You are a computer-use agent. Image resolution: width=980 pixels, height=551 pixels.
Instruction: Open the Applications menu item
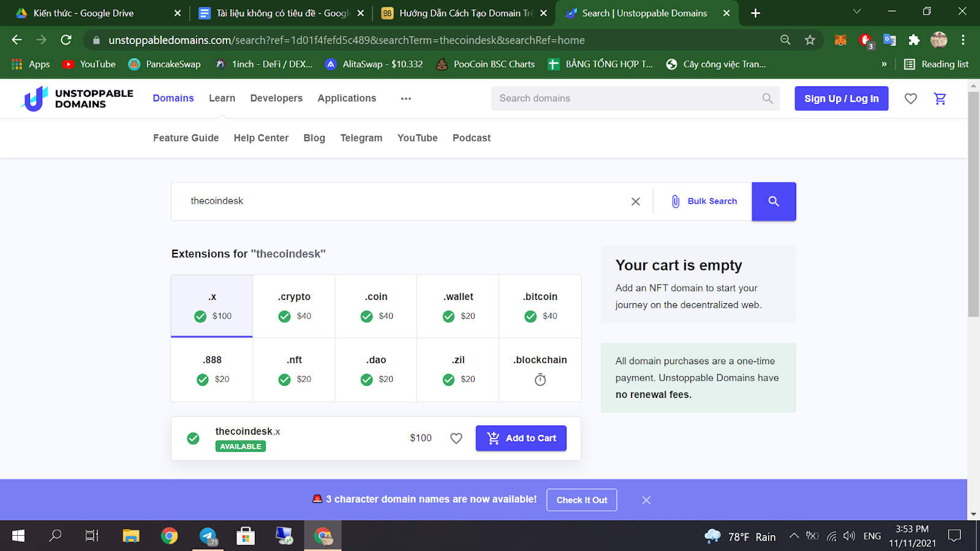347,98
